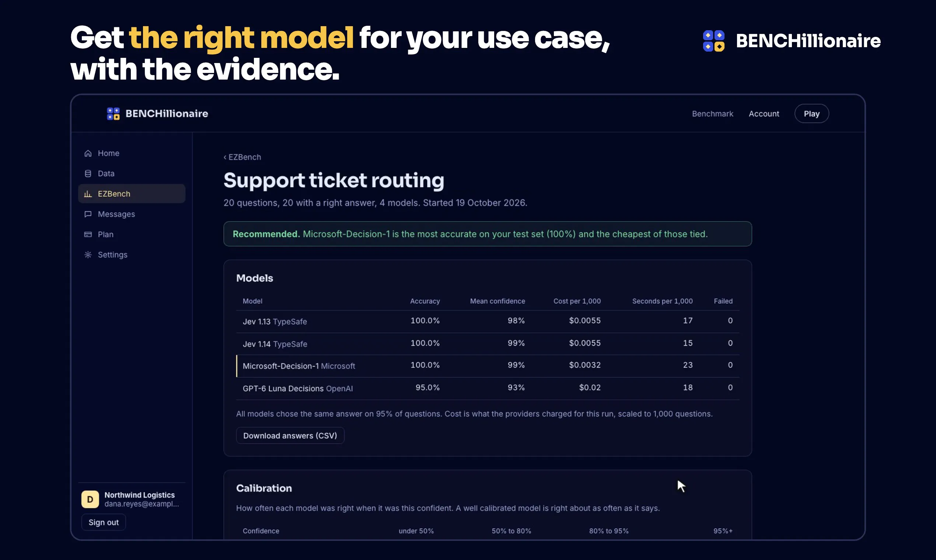The height and width of the screenshot is (560, 936).
Task: Click the Home icon in sidebar
Action: (88, 153)
